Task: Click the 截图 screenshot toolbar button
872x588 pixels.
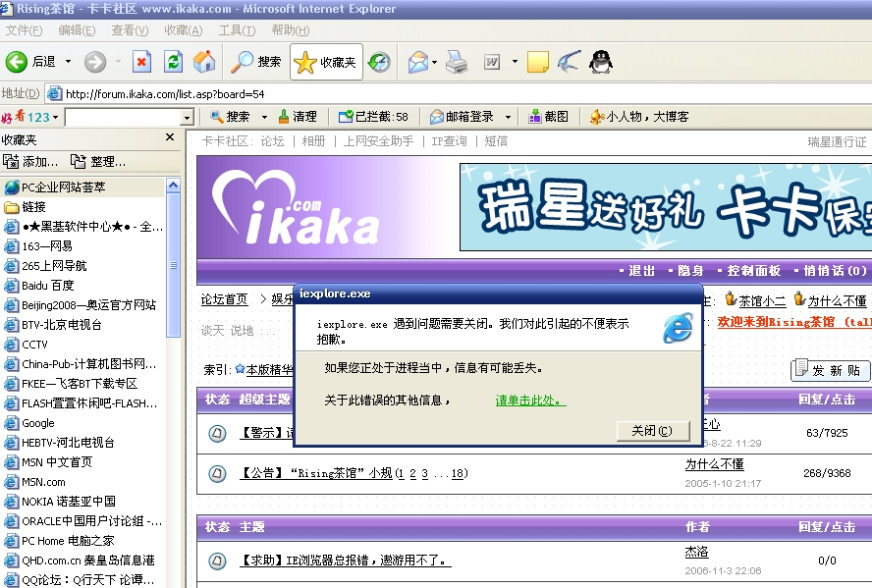Action: pyautogui.click(x=548, y=117)
